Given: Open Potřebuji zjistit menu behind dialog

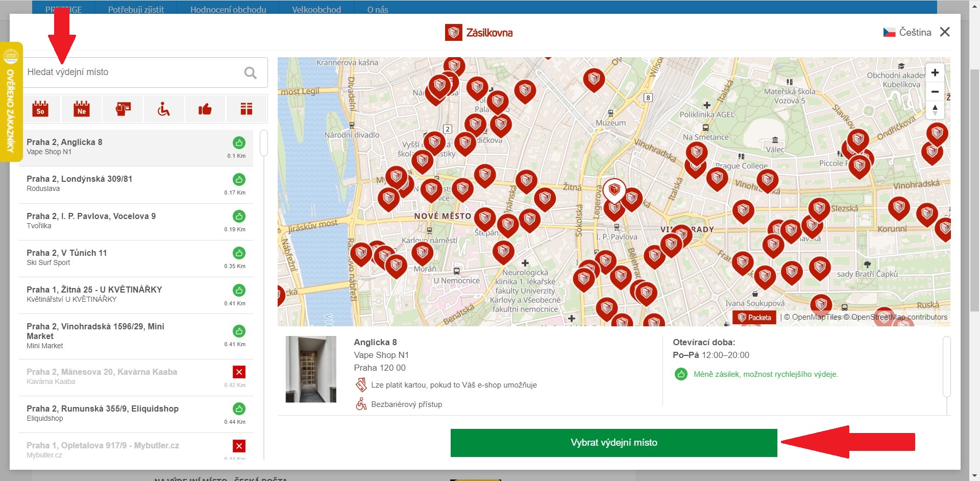Looking at the screenshot, I should click(136, 9).
